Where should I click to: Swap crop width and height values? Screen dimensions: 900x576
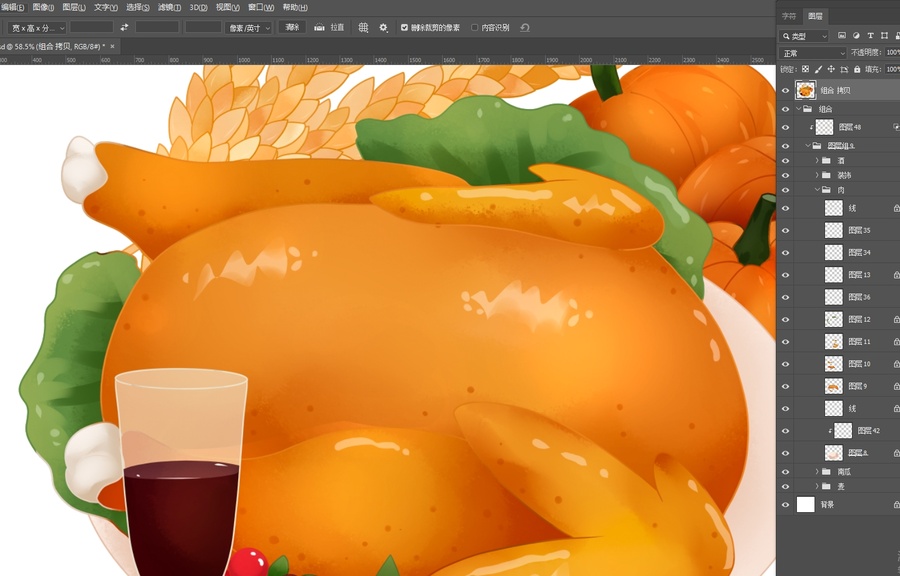click(124, 28)
